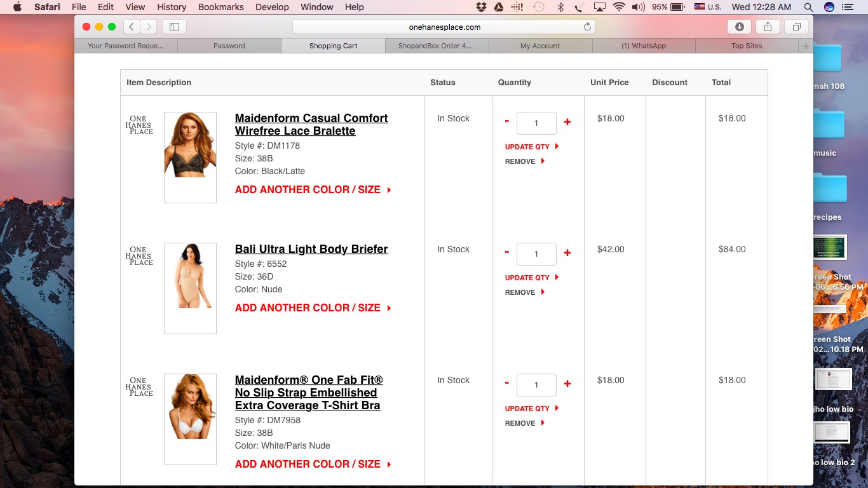Show all tabs overview in Safari
Screen dimensions: 868x488
[796, 27]
